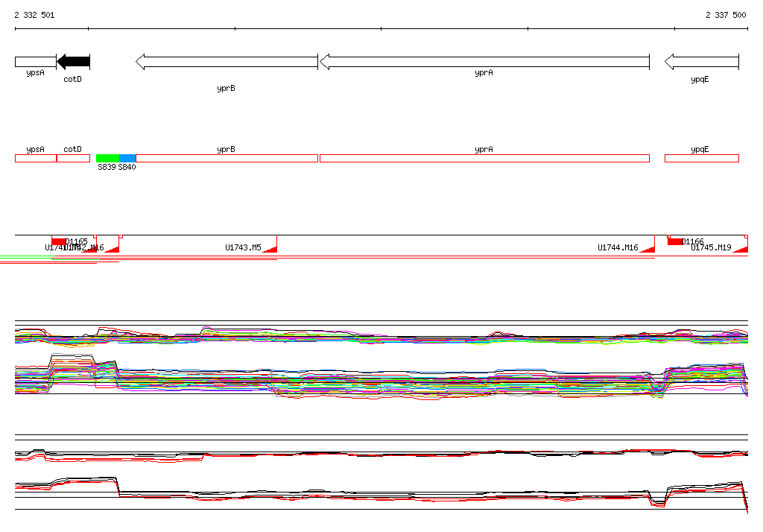
Task: Select the red ypqE box in the second track
Action: tap(702, 158)
